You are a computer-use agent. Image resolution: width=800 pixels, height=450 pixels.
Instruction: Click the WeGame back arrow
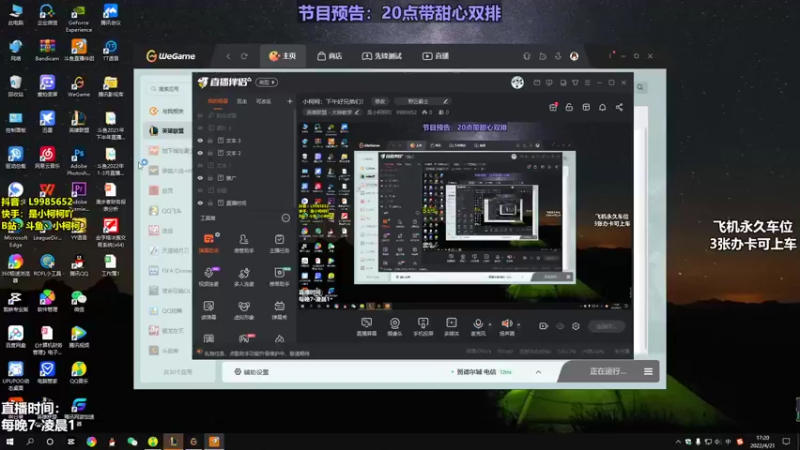tap(228, 56)
